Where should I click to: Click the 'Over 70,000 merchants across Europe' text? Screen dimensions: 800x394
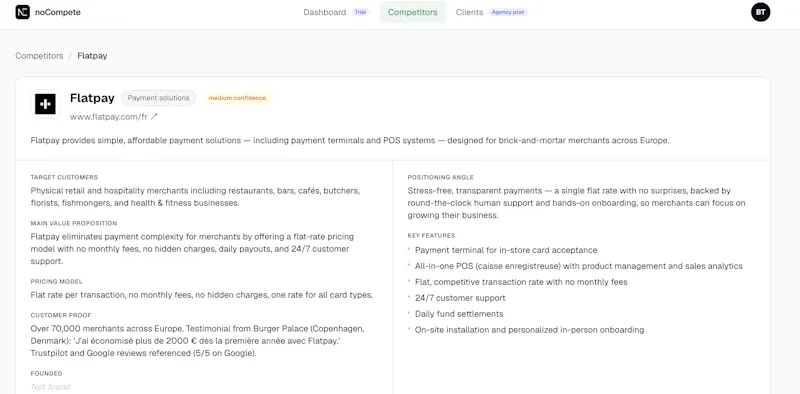coord(197,340)
